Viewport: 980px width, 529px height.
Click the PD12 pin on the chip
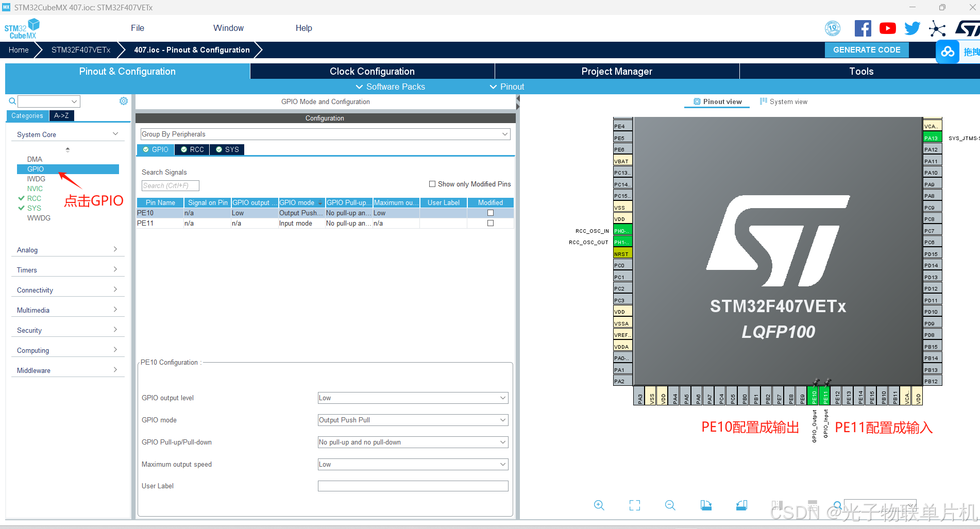click(932, 288)
